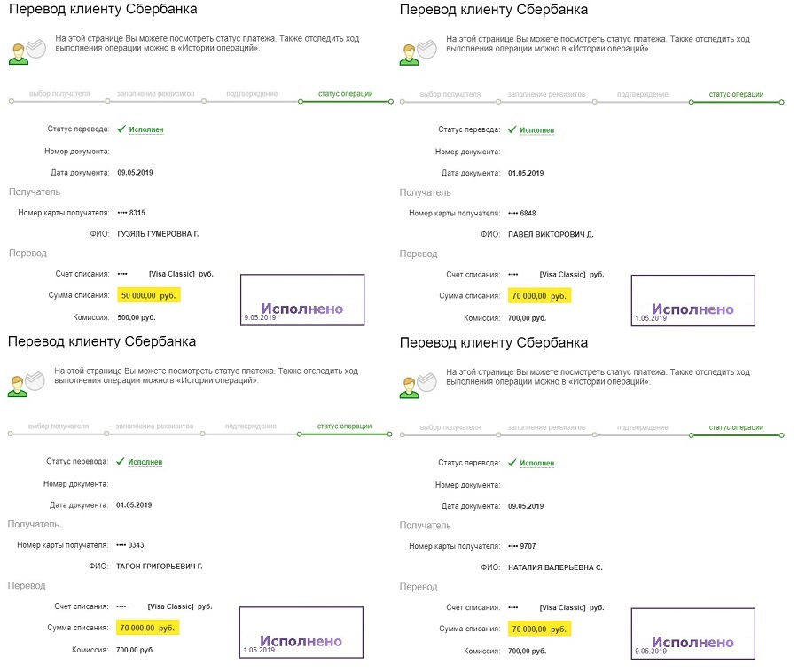Screen dimensions: 798x672
Task: Click the progress line end marker in the 6848 panel
Action: [x=782, y=102]
